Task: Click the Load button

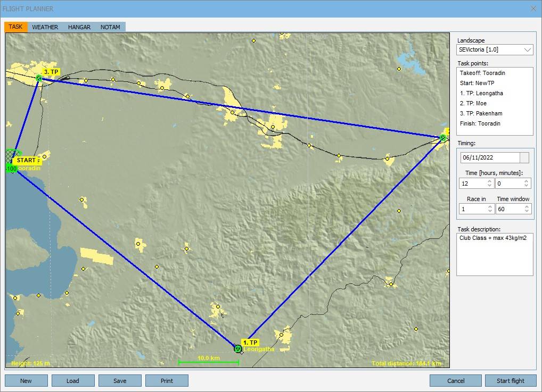Action: coord(73,381)
